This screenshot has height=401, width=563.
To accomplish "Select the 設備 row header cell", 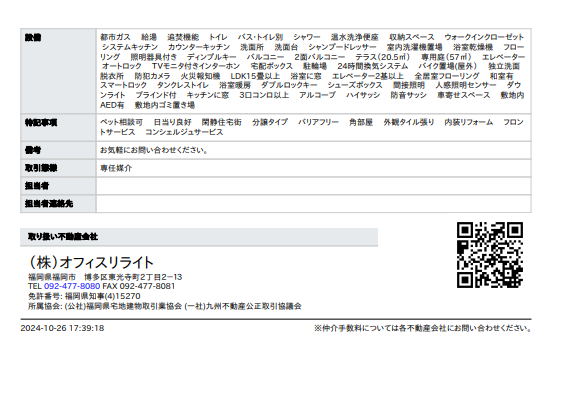I will tap(58, 71).
